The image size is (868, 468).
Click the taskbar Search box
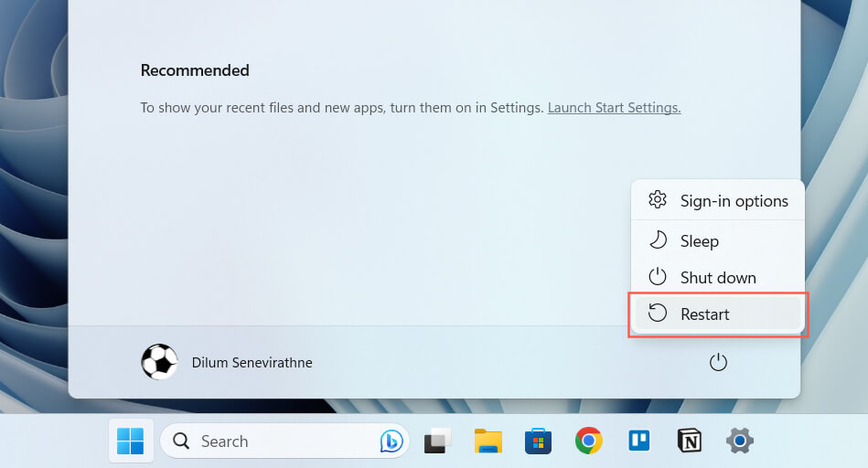265,441
